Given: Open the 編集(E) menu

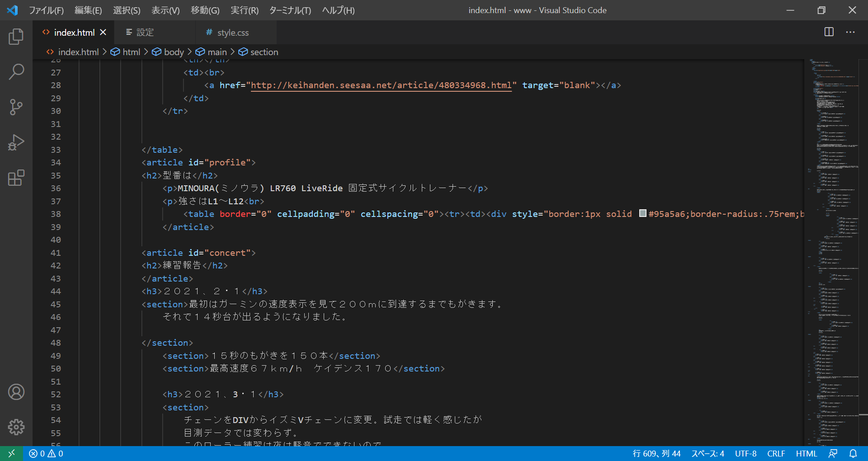Looking at the screenshot, I should click(x=88, y=10).
